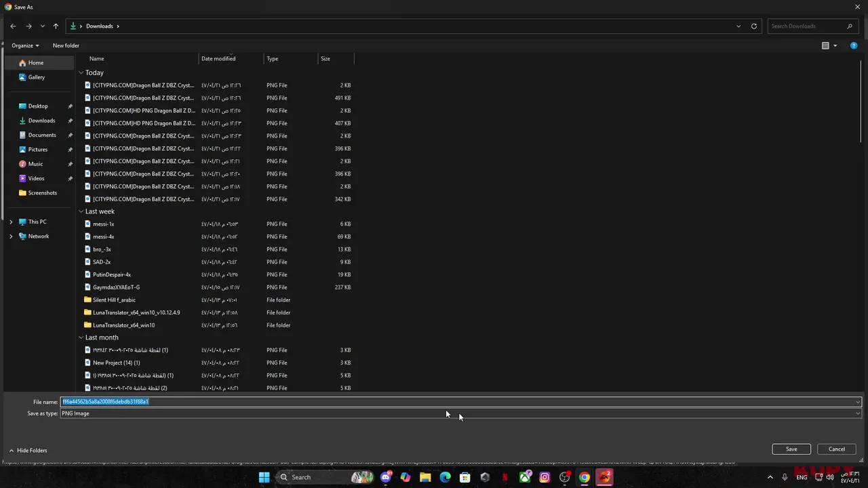Click the taskbar Search box
This screenshot has height=488, width=868.
tap(325, 477)
